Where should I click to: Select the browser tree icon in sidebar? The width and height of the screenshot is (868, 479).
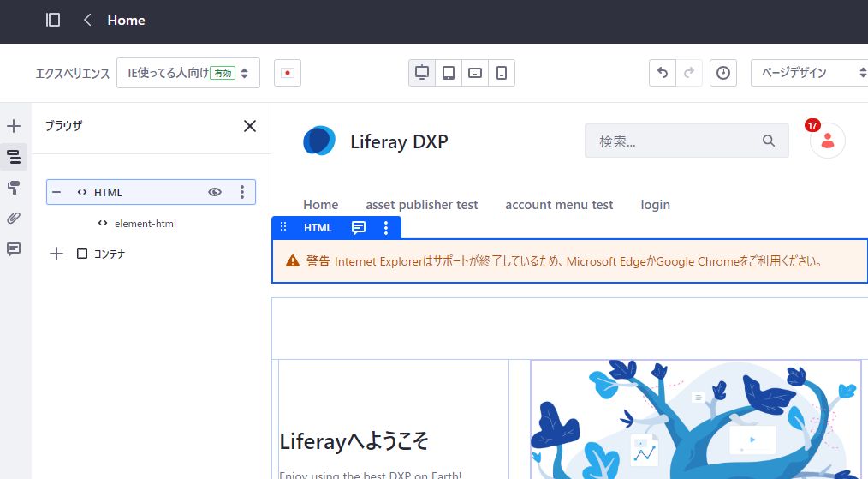[x=14, y=157]
